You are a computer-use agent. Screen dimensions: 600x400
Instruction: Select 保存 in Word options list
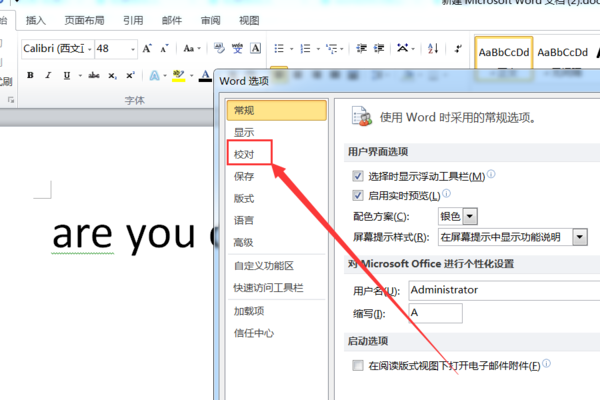click(x=277, y=176)
